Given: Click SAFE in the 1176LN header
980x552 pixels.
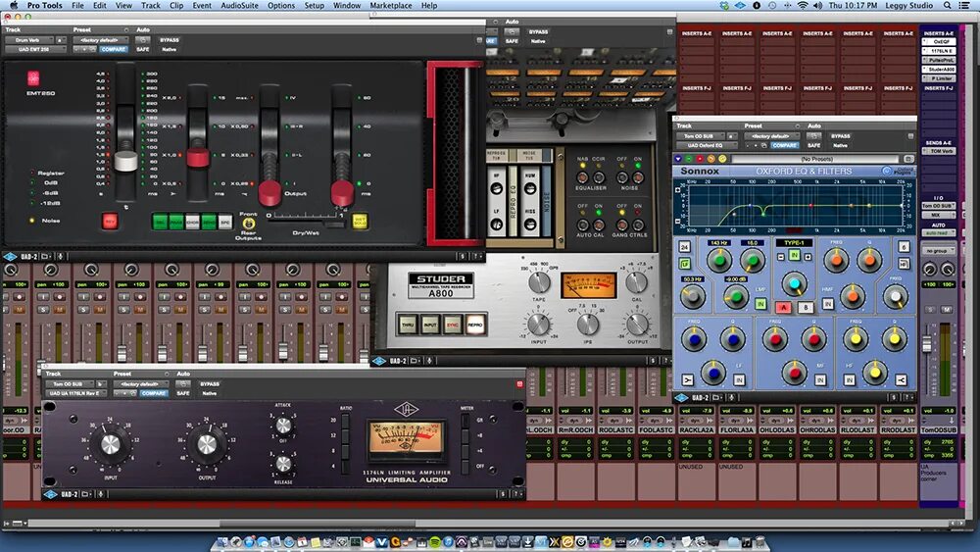Looking at the screenshot, I should click(x=183, y=393).
